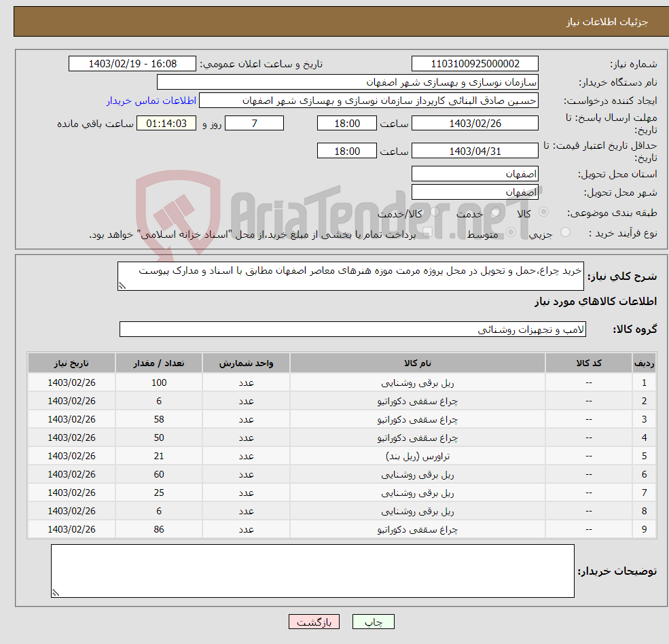Viewport: 669px width, 644px height.
Task: Click quantity 60 in row 6
Action: click(x=159, y=475)
